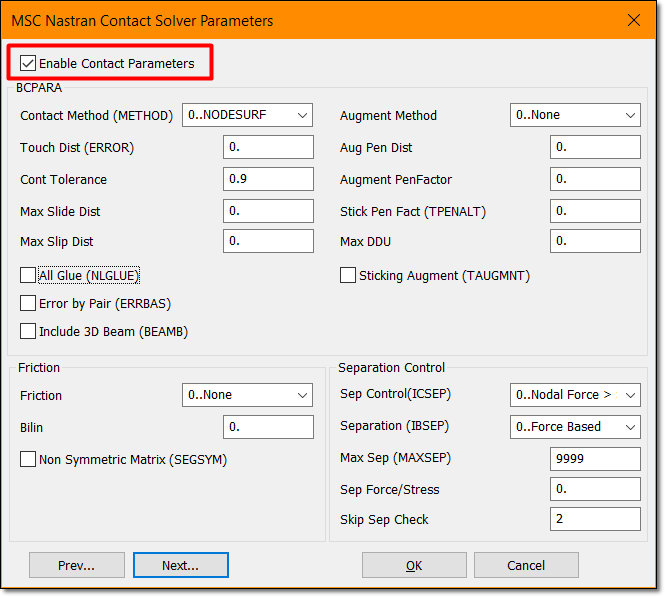Confirm settings with OK button
Viewport: 665px width, 597px height.
(414, 565)
